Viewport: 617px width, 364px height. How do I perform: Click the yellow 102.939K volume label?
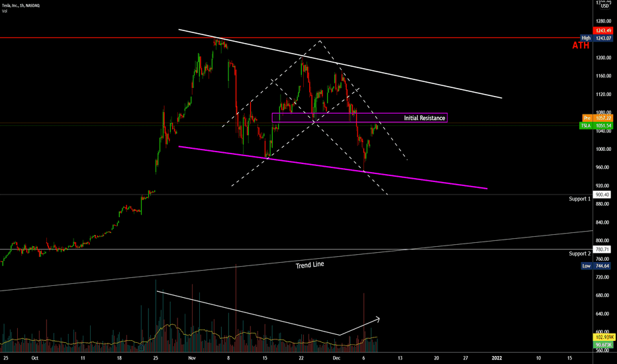(604, 338)
